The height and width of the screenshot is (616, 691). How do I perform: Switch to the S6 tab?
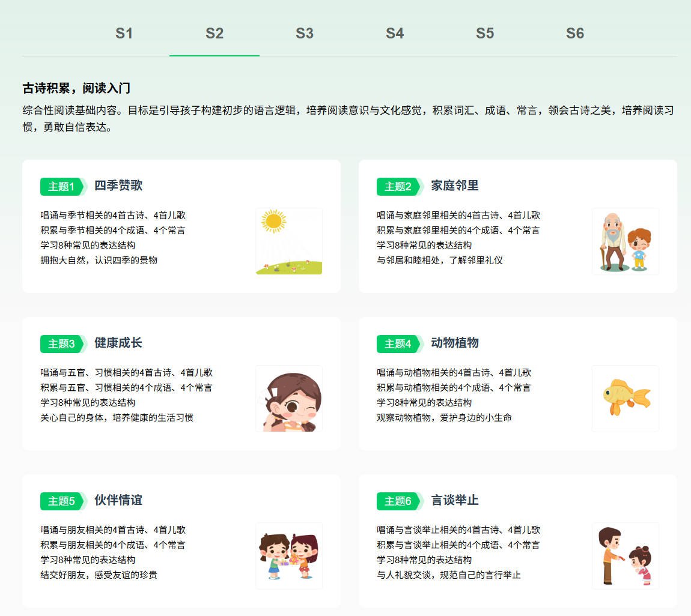coord(575,34)
